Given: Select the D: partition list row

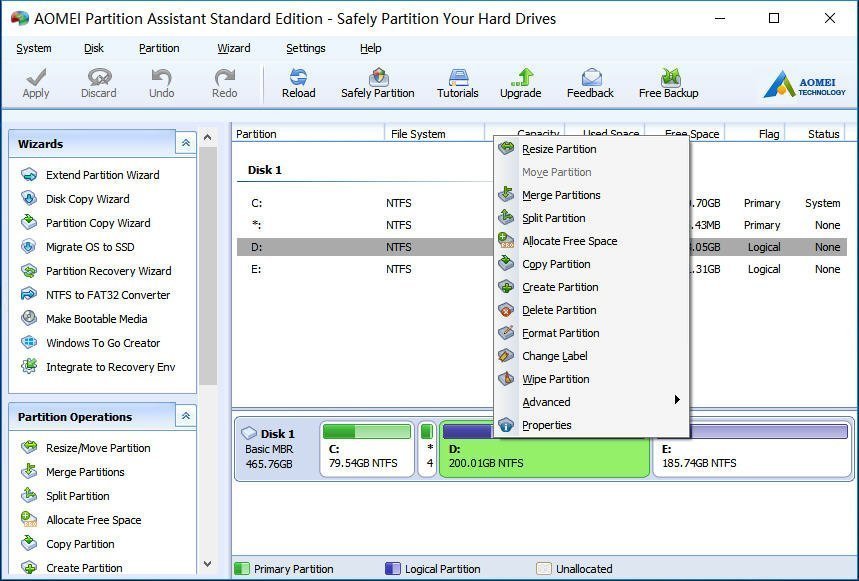Looking at the screenshot, I should pyautogui.click(x=542, y=247).
